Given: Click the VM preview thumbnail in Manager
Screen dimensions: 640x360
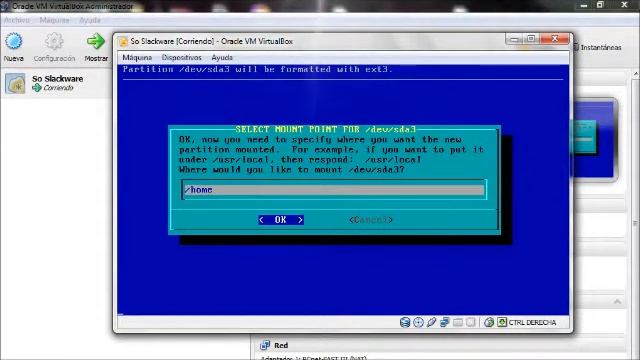Looking at the screenshot, I should pos(595,139).
